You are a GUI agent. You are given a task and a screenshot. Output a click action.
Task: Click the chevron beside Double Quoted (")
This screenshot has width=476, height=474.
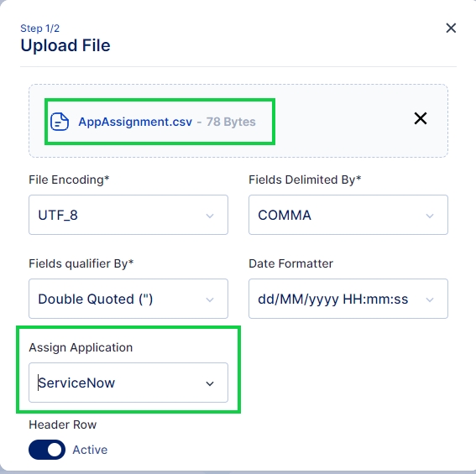click(x=210, y=300)
